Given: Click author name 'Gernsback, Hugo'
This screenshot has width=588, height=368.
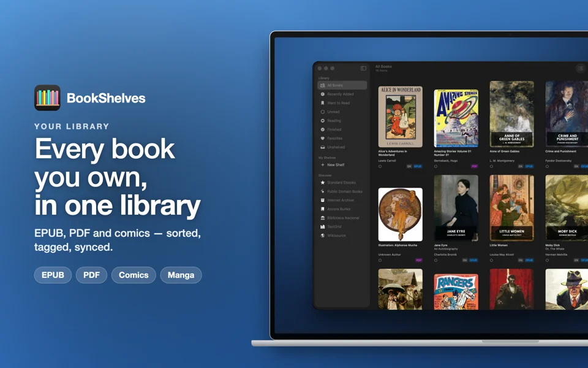Looking at the screenshot, I should click(x=446, y=161).
